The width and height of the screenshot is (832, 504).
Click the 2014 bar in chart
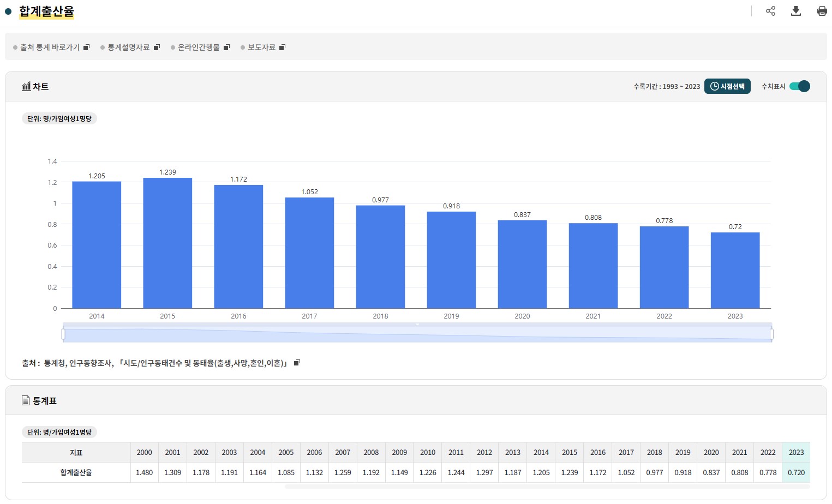coord(97,245)
